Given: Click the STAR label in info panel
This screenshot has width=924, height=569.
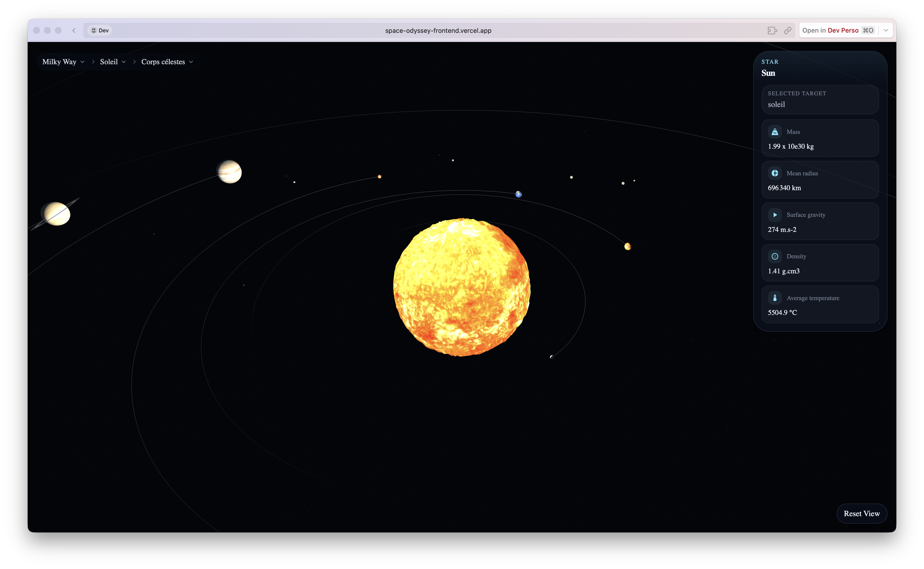Looking at the screenshot, I should click(x=770, y=62).
